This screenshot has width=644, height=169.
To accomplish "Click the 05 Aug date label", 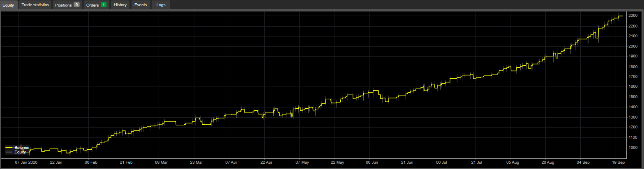I will (x=512, y=162).
